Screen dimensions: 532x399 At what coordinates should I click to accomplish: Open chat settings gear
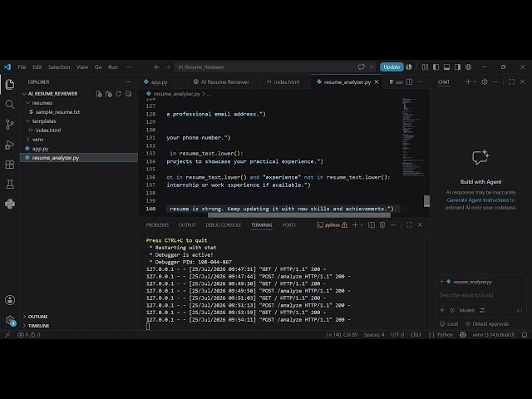[x=485, y=81]
